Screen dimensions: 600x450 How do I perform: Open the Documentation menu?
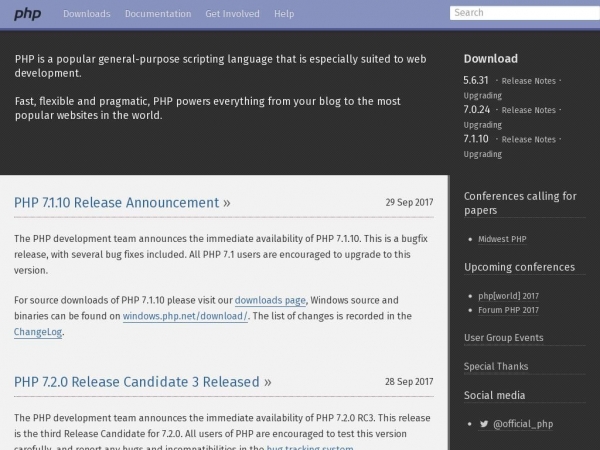pos(158,14)
